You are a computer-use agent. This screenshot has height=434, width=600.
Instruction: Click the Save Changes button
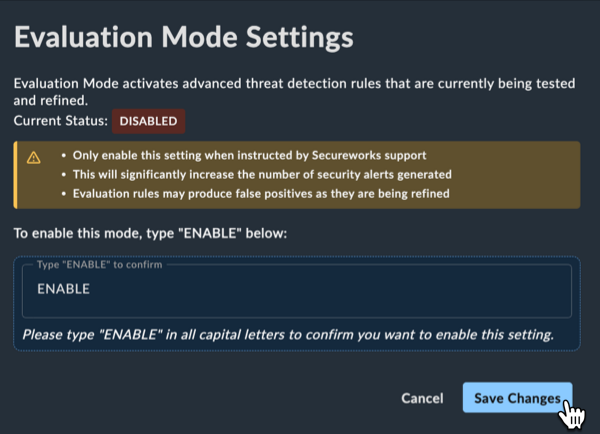pos(517,398)
